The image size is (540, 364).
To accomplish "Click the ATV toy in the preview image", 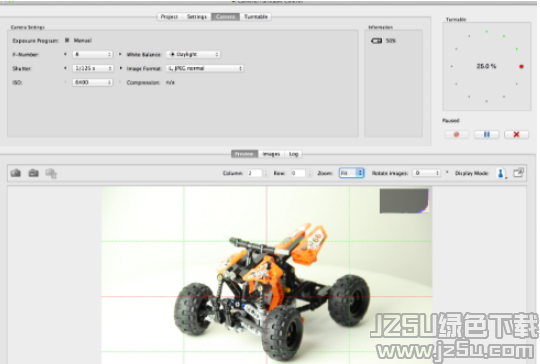I will pos(272,293).
